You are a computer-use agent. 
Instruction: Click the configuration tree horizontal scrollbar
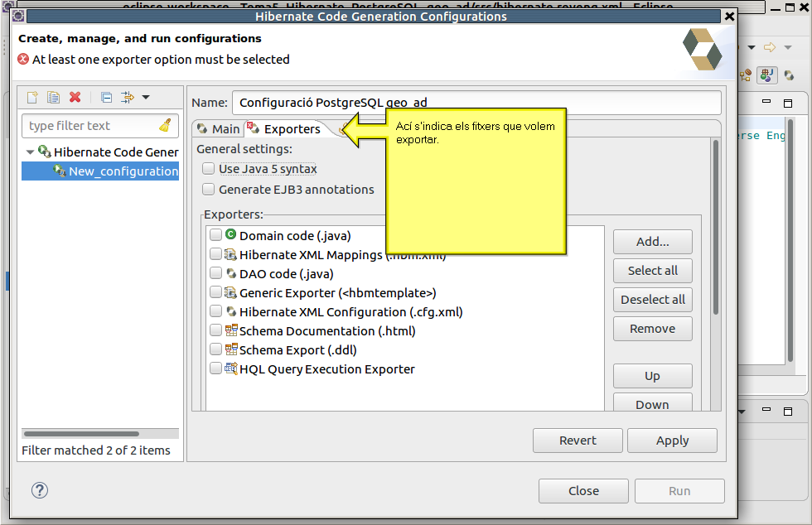(81, 434)
